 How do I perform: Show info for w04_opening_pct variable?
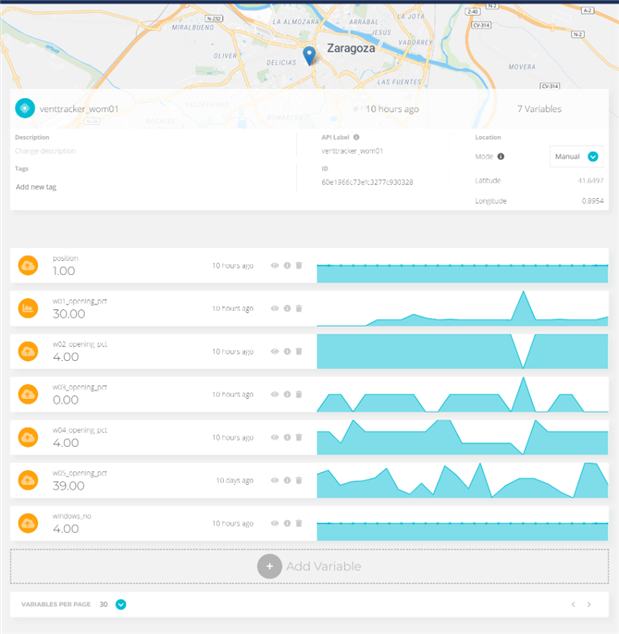pos(287,437)
